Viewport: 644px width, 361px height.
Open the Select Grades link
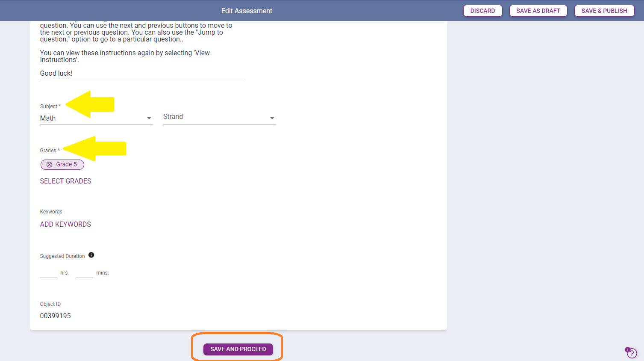(x=65, y=181)
